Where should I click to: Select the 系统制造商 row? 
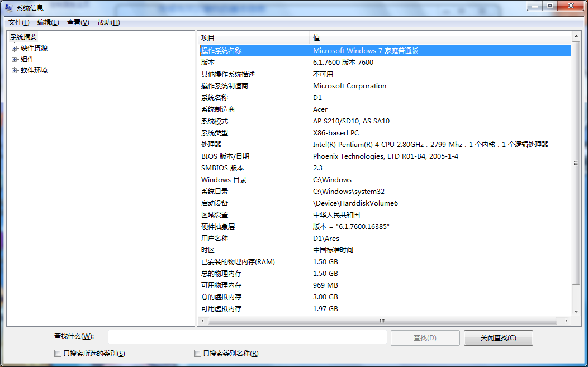tap(385, 109)
